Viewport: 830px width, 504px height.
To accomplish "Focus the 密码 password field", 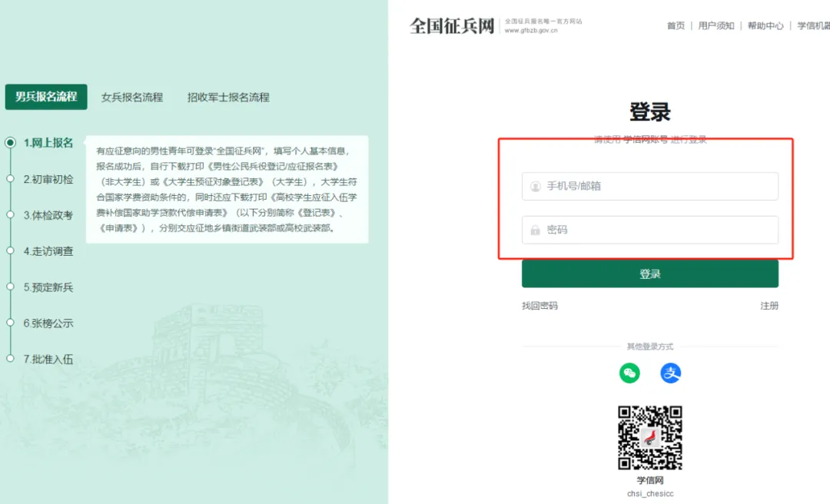I will (650, 230).
